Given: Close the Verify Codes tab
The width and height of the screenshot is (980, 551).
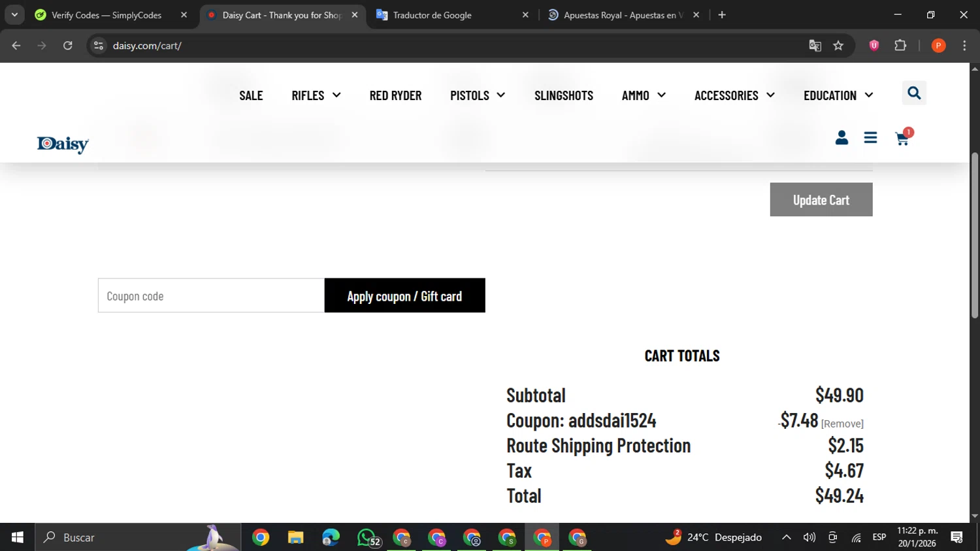Looking at the screenshot, I should [184, 15].
